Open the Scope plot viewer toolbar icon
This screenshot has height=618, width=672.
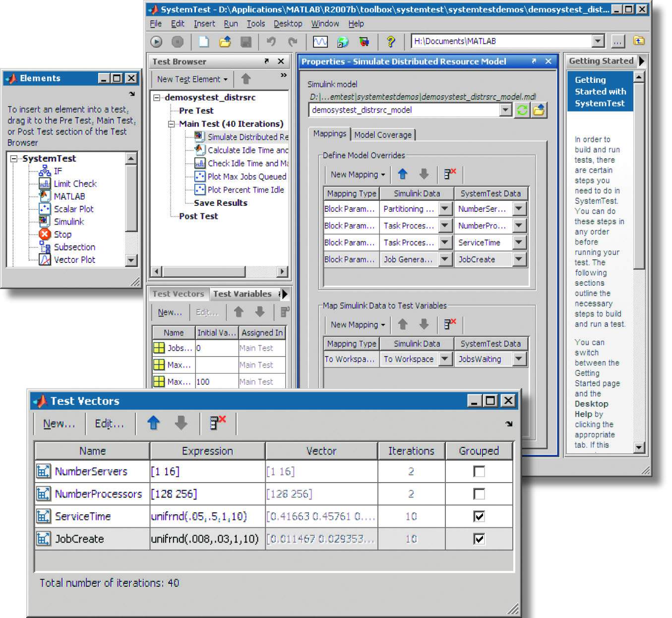coord(319,42)
